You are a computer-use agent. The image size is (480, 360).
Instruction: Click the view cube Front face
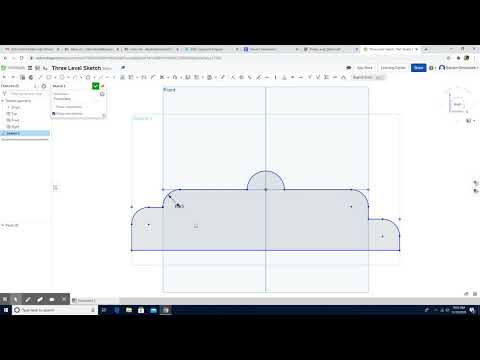point(458,104)
